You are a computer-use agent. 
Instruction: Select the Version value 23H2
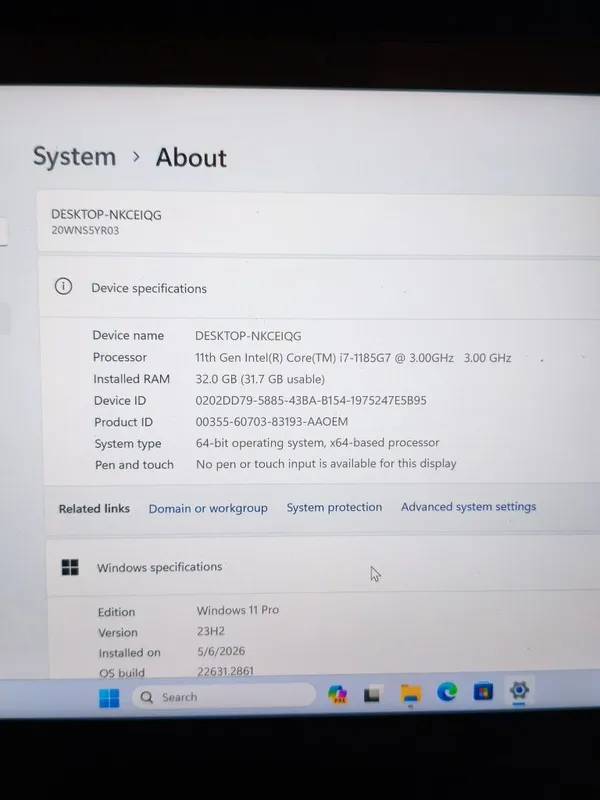click(211, 631)
